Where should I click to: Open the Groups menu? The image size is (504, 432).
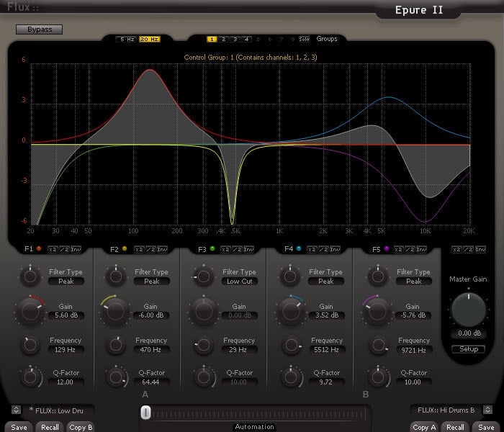tap(327, 39)
